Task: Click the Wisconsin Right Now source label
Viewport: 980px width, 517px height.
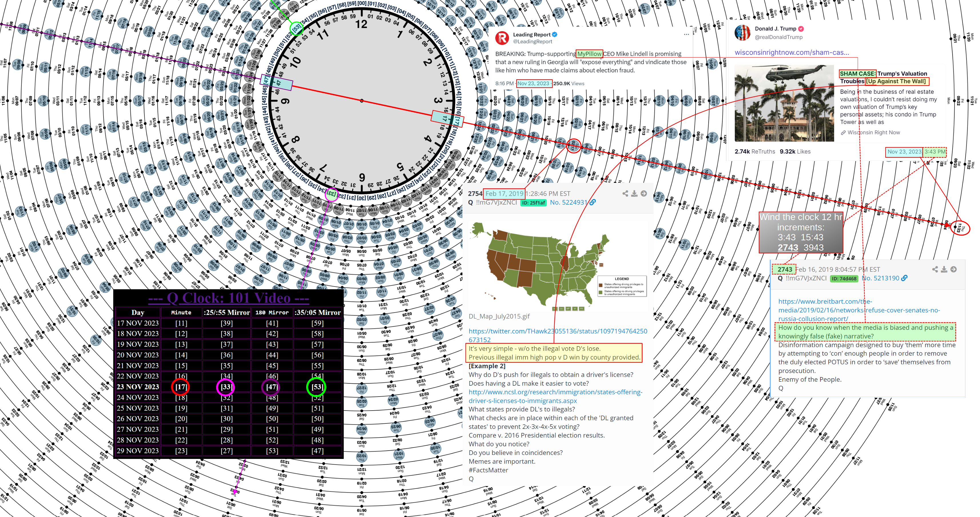Action: tap(873, 132)
